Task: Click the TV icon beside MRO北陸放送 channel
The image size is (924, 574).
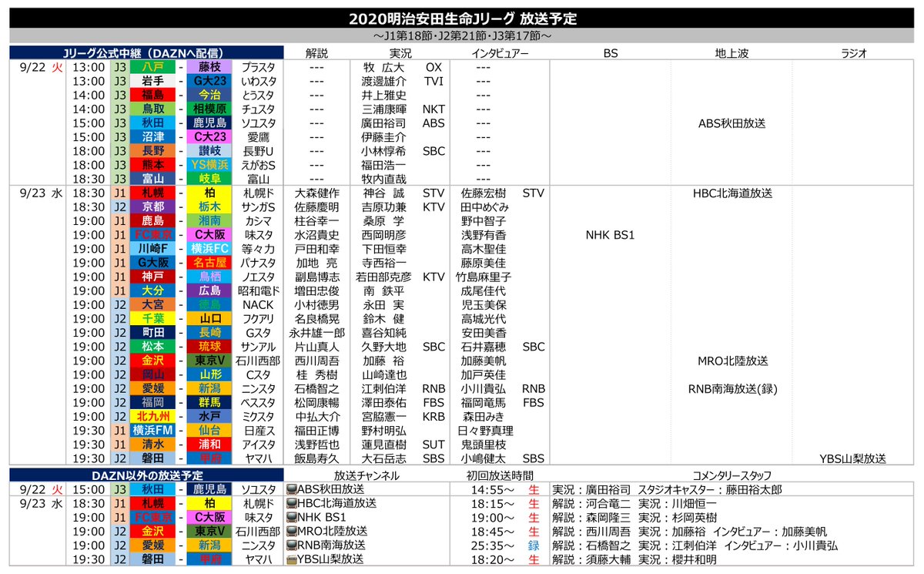Action: click(291, 531)
